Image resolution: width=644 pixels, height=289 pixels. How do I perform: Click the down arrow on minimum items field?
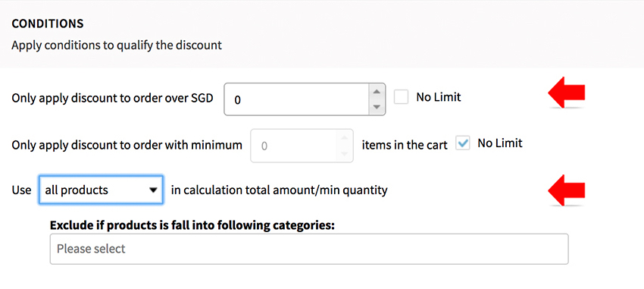pyautogui.click(x=345, y=154)
